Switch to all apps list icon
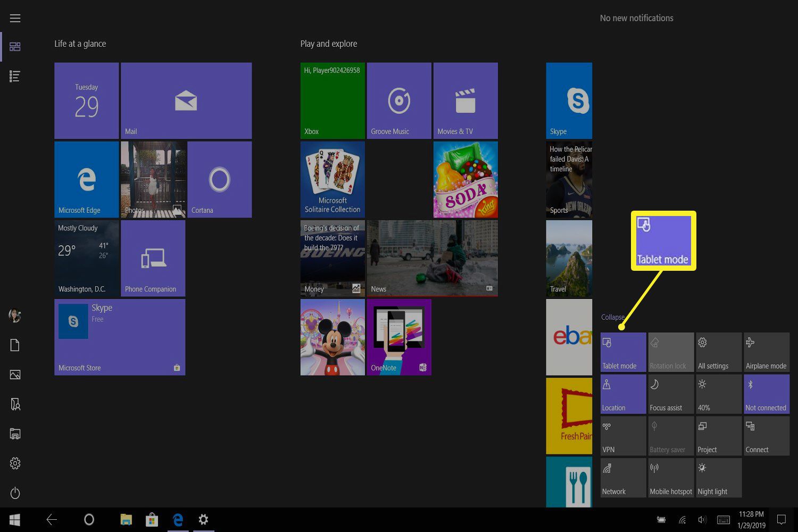798x532 pixels. click(15, 77)
